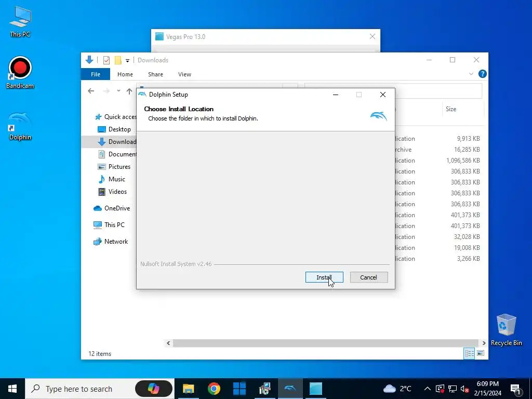Screen dimensions: 532x399
Task: Open the Windows Start menu
Action: click(x=12, y=389)
